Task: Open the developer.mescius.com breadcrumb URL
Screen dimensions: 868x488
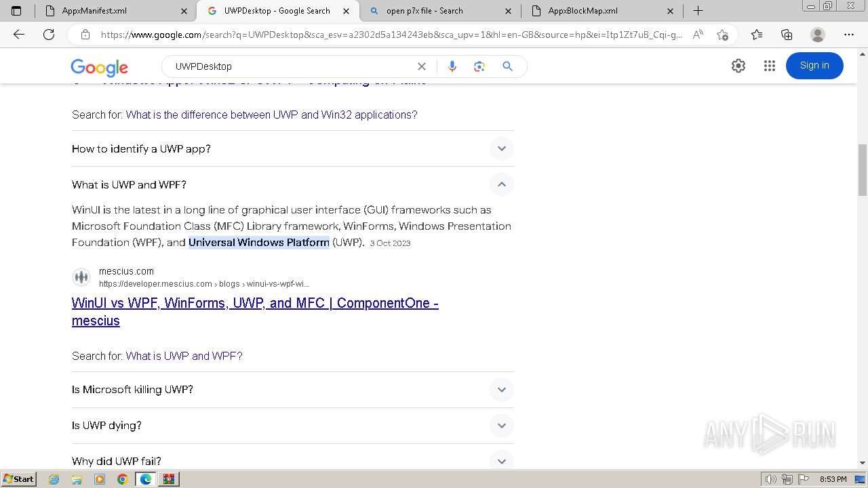Action: click(204, 284)
